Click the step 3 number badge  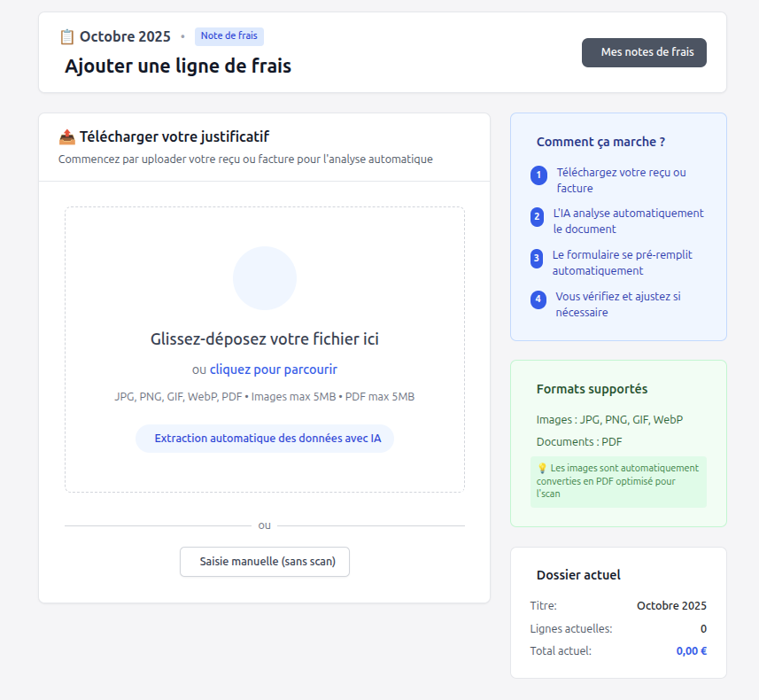pyautogui.click(x=537, y=259)
